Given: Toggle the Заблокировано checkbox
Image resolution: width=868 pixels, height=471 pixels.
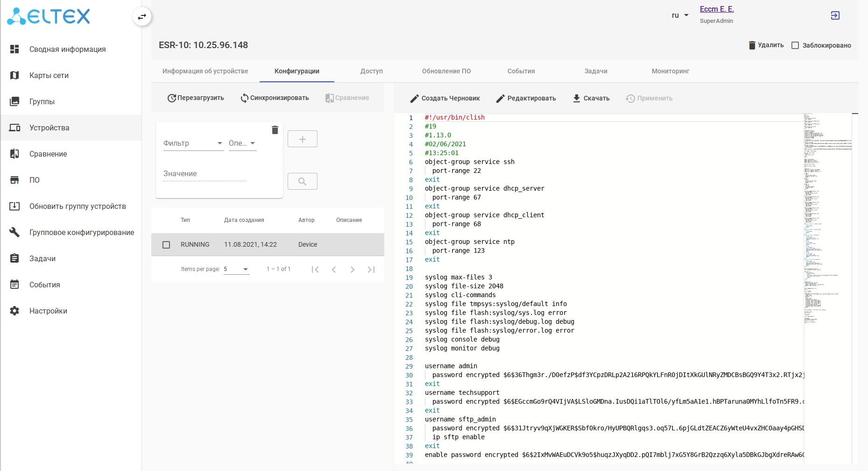Looking at the screenshot, I should coord(795,45).
